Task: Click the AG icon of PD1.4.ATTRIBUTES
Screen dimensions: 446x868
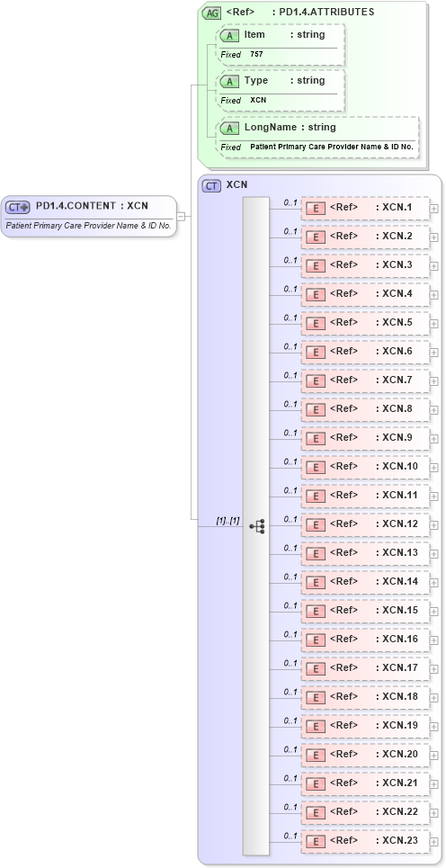Action: tap(211, 13)
